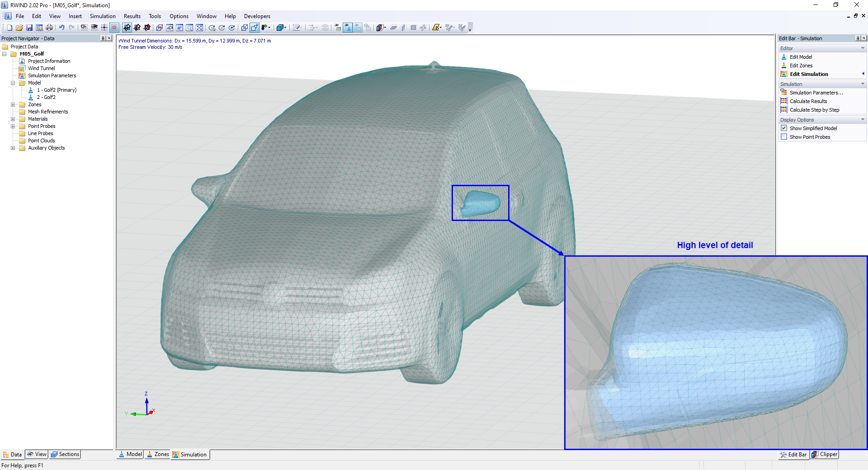Activate the Zoom tool icon in the toolbar
The image size is (868, 470).
189,28
